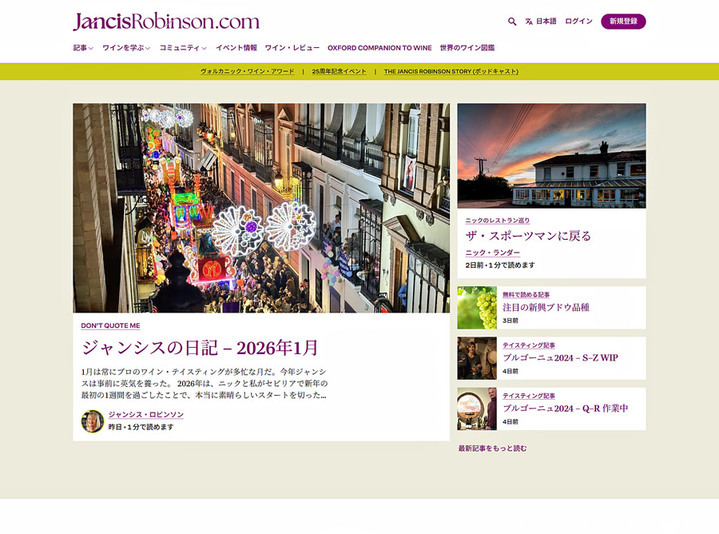Click the translate language icon
Screen dimensions: 719x534
click(529, 21)
